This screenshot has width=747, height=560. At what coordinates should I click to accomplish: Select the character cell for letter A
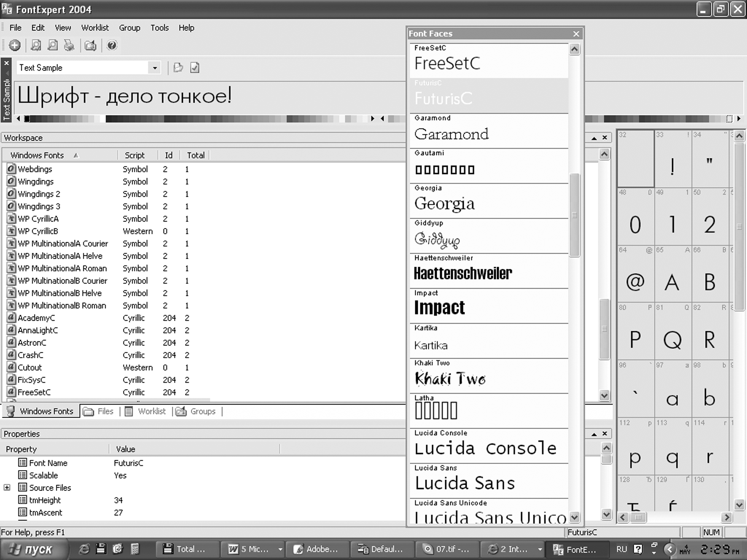coord(672,274)
